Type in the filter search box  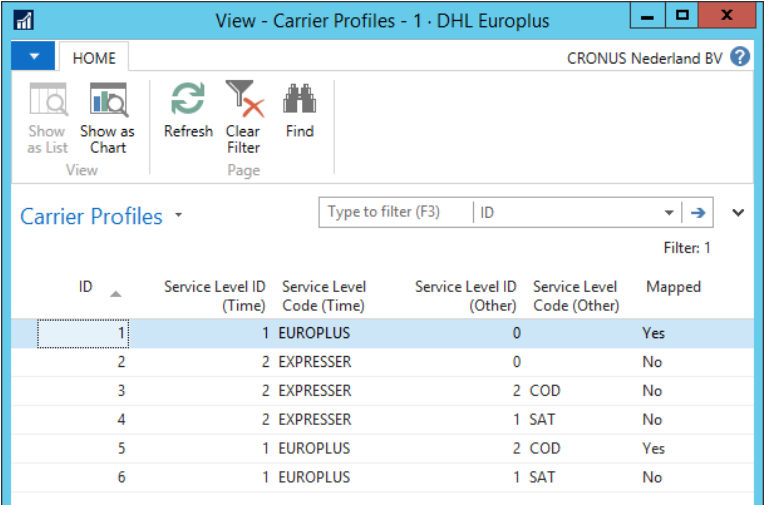396,212
